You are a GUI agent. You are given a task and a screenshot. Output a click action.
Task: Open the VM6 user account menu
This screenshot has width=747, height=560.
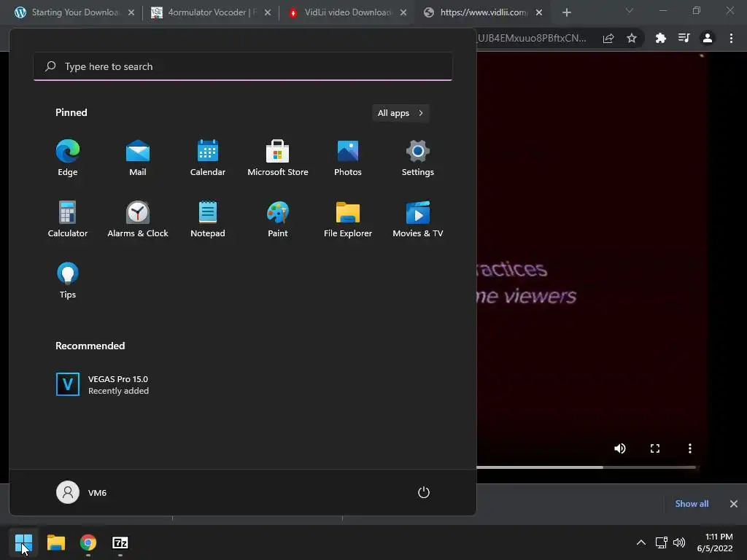[82, 492]
